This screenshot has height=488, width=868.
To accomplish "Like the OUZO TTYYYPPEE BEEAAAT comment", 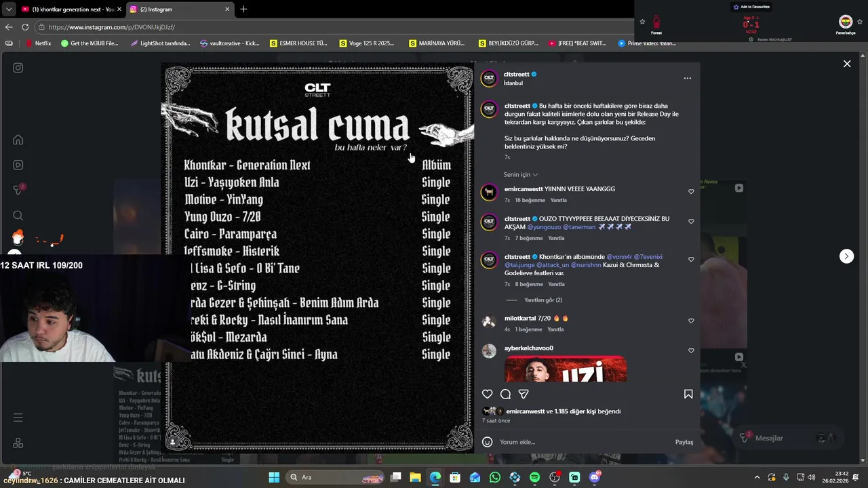I will [x=691, y=222].
